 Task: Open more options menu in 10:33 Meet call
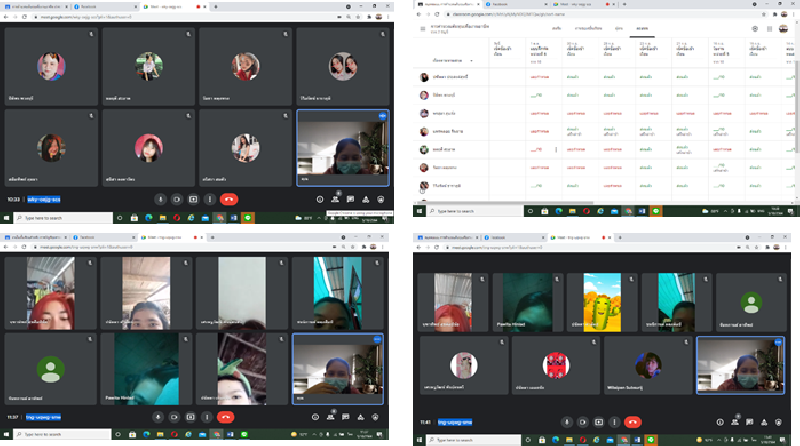pyautogui.click(x=209, y=198)
